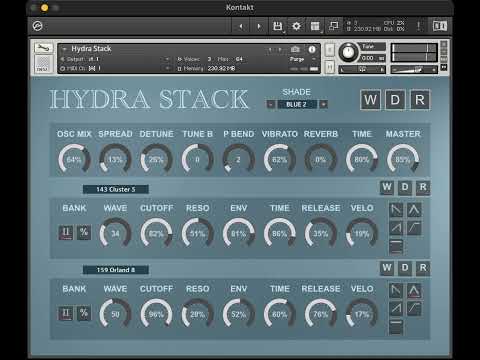
Task: Click the OSC MIX knob at 64%
Action: tap(74, 159)
